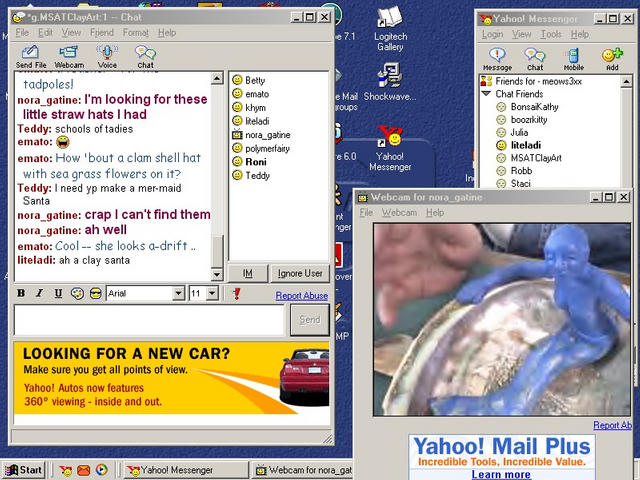The image size is (640, 480).
Task: Switch to Webcam for nora_gatine taskbar button
Action: pyautogui.click(x=302, y=470)
